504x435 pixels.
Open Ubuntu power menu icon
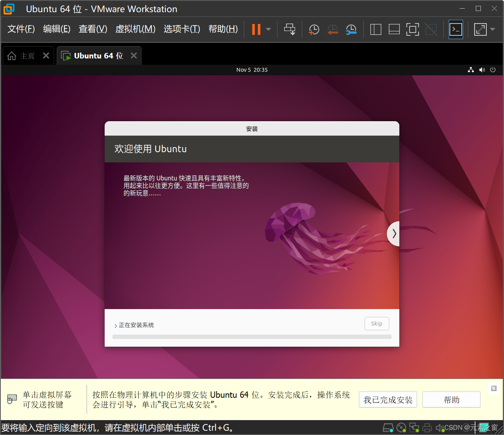493,70
